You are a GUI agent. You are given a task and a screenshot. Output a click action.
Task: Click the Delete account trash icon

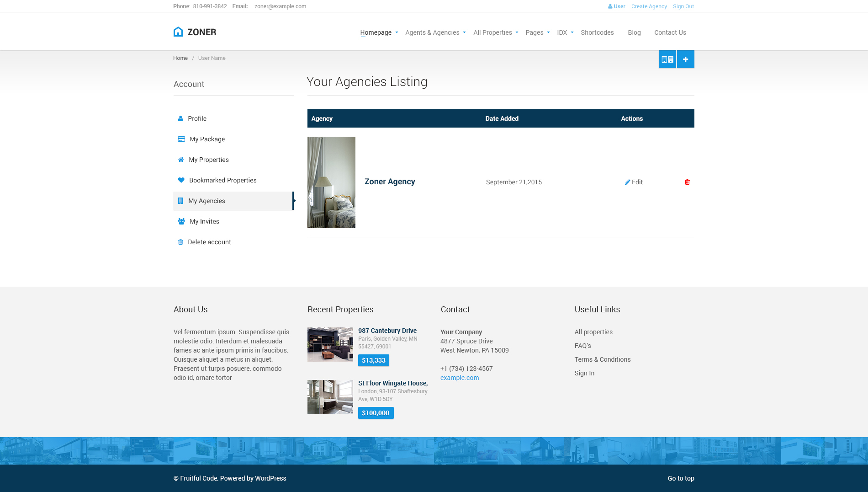(x=180, y=242)
